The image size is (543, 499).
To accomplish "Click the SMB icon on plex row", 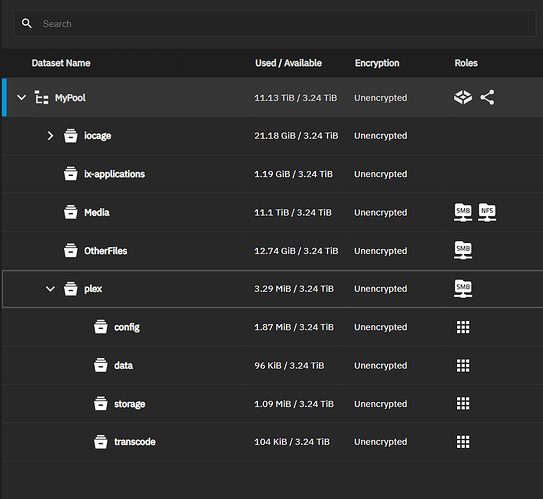I will coord(463,288).
